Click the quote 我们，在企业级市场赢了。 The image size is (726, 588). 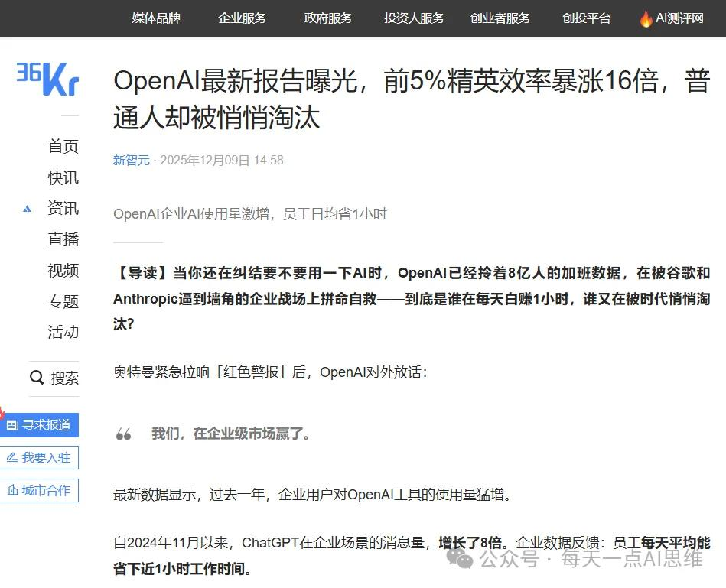point(231,434)
